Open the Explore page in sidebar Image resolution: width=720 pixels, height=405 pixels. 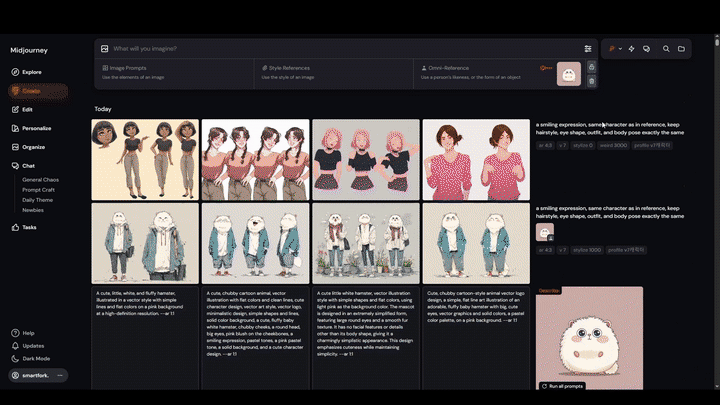(x=27, y=72)
